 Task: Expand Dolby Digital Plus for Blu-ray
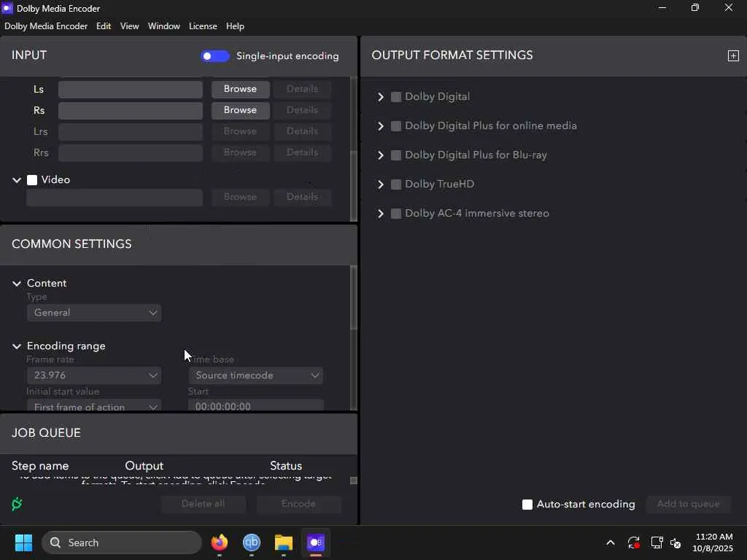pos(380,155)
